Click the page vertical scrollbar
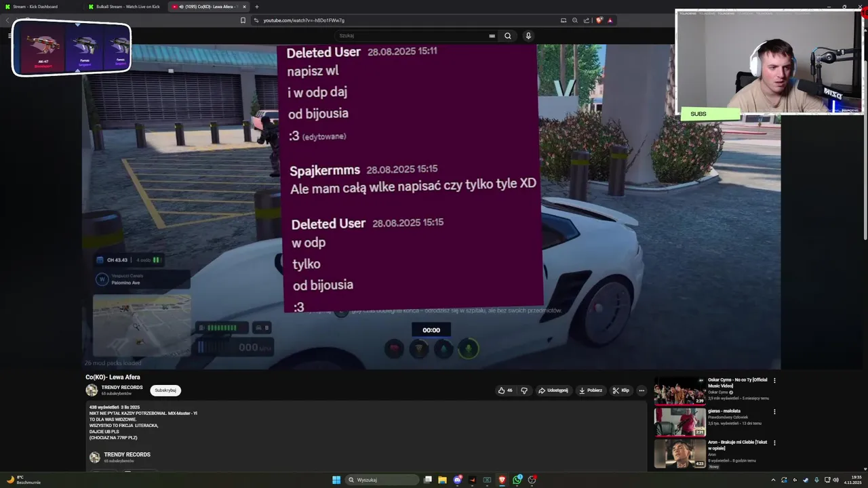Viewport: 868px width, 488px height. [865, 149]
